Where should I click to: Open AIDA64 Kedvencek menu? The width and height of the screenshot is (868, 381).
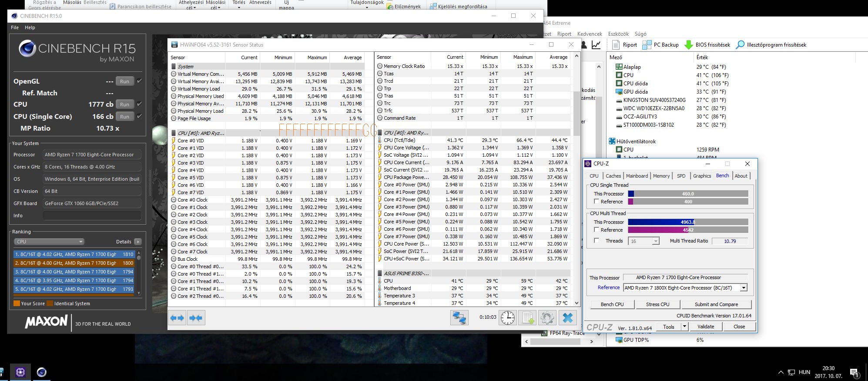click(590, 34)
